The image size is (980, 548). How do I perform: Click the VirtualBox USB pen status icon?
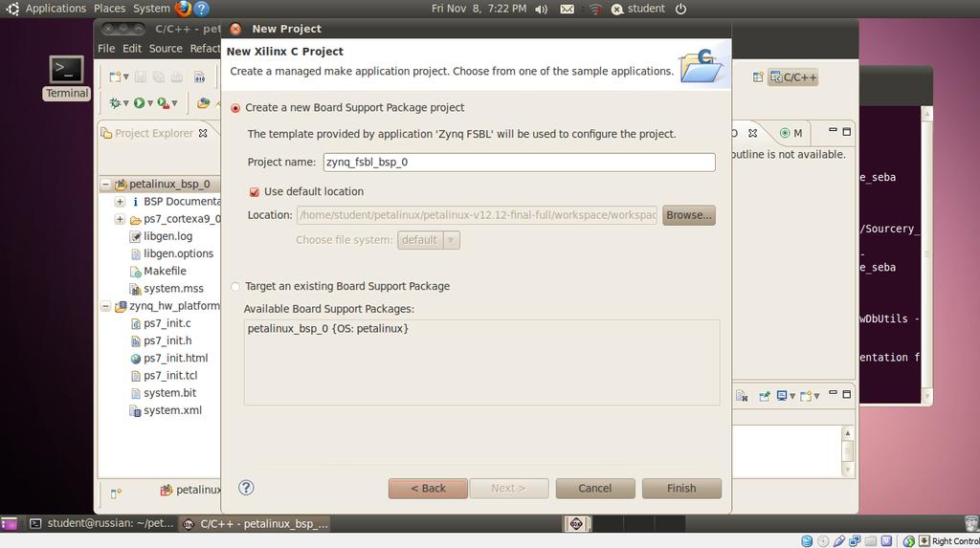[x=838, y=541]
